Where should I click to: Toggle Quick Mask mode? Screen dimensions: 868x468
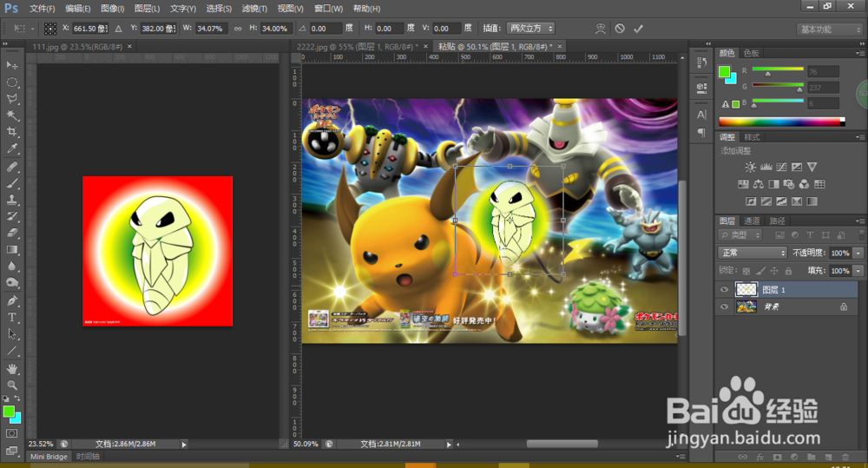coord(11,433)
